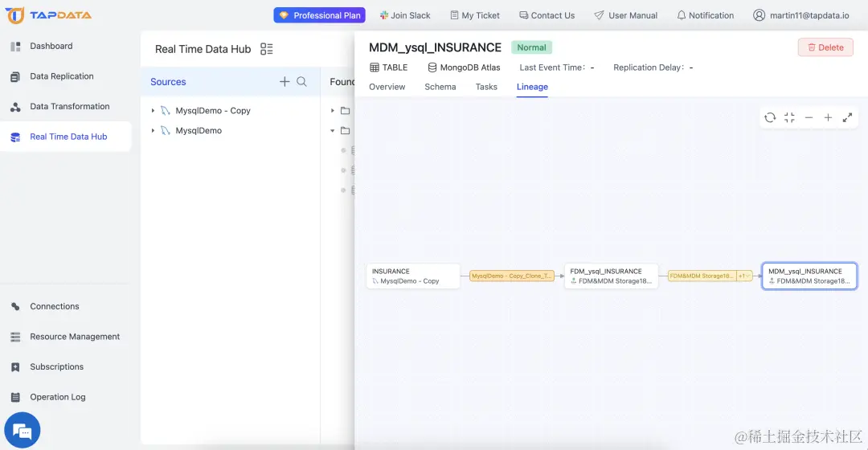The height and width of the screenshot is (450, 868).
Task: Click the Data Transformation sidebar icon
Action: tap(15, 107)
